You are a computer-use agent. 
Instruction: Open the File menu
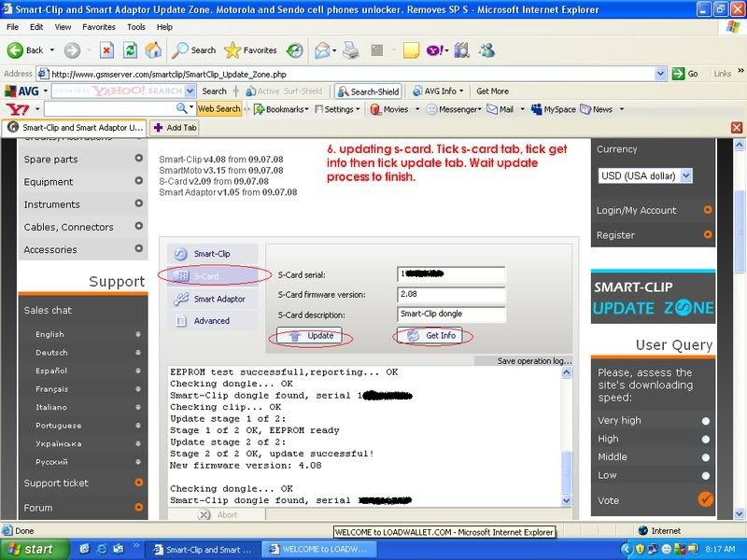click(x=12, y=27)
